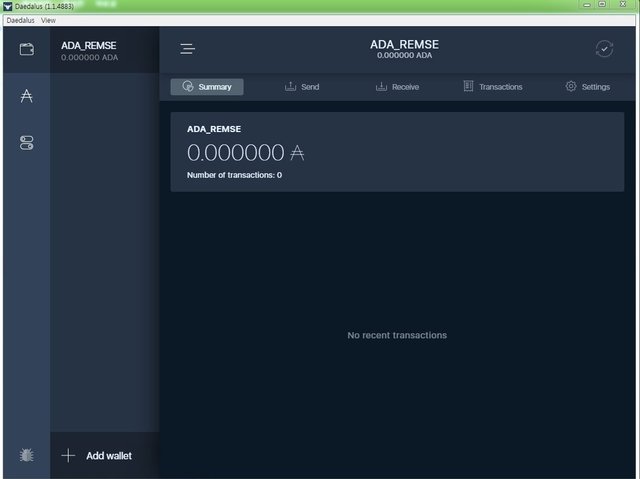Switch to the Summary tab

click(207, 87)
